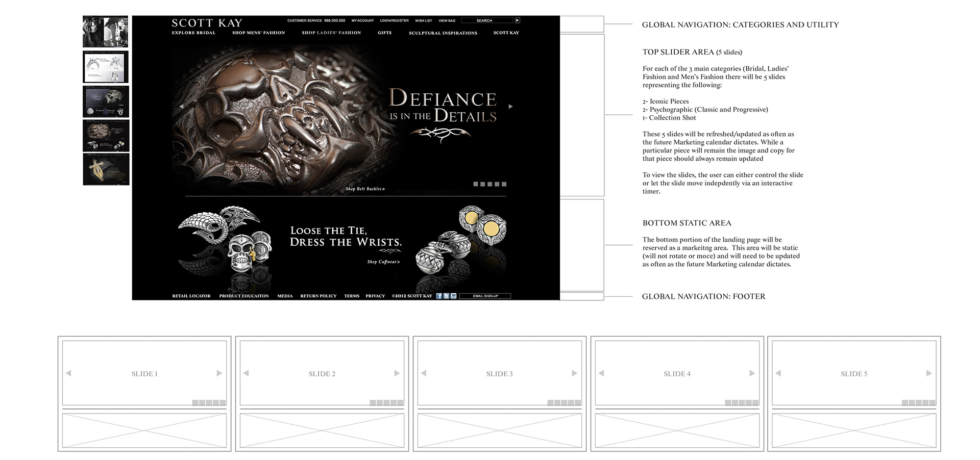Click the SLIDE 3 wireframe left arrow
Viewport: 980px width, 460px height.
pyautogui.click(x=424, y=373)
